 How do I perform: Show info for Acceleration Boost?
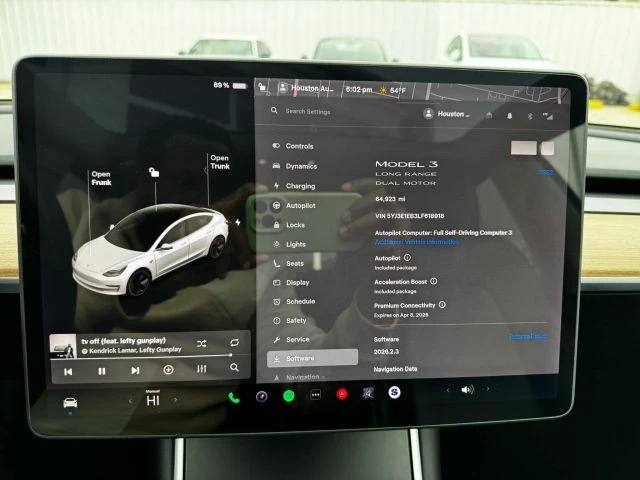(434, 281)
